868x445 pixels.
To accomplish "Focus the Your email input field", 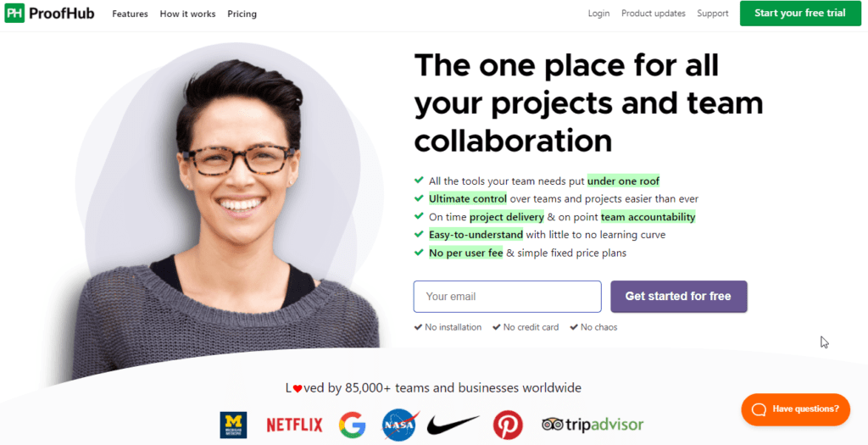I will [507, 297].
